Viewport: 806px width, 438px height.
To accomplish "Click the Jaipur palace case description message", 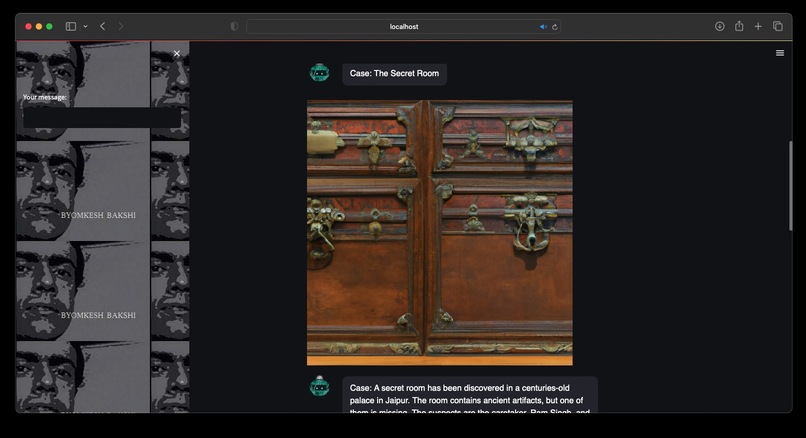I will pos(470,395).
